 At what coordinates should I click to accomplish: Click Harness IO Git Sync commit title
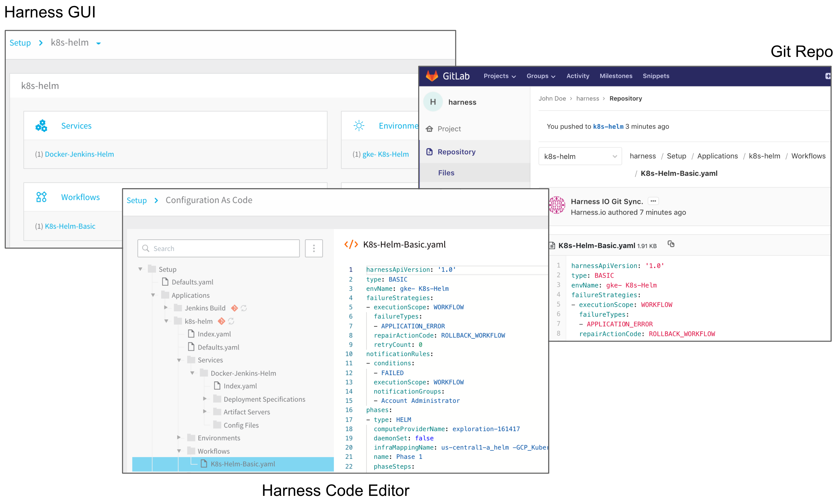[x=607, y=201]
